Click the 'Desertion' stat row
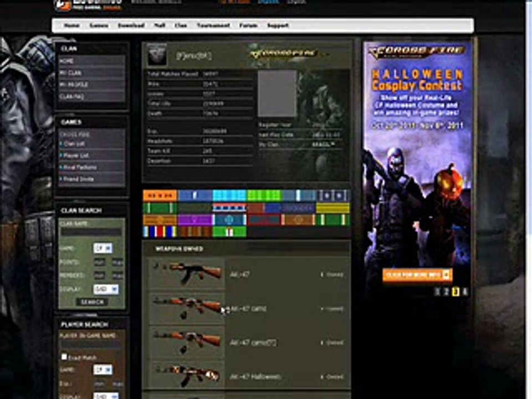This screenshot has height=399, width=532. (200, 161)
